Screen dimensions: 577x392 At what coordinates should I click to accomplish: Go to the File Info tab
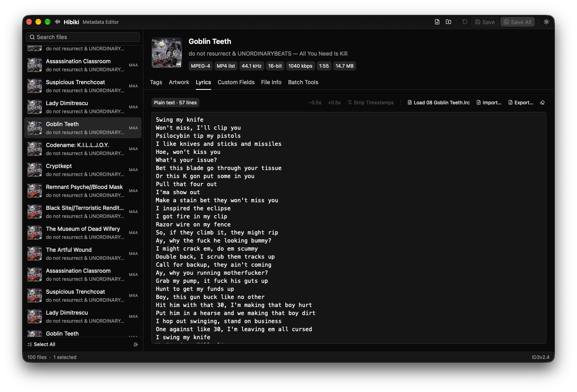(271, 82)
